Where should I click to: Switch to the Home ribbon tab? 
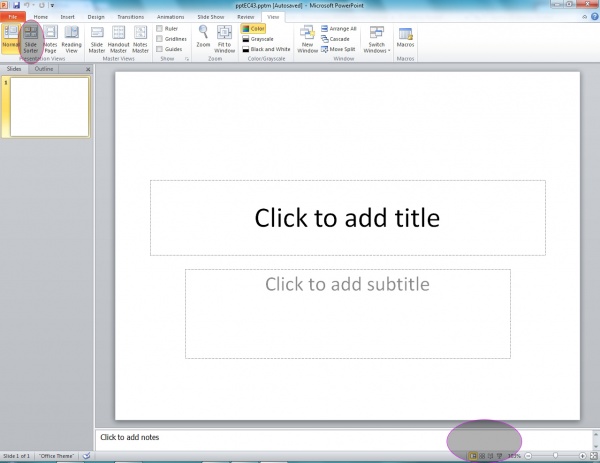[x=41, y=17]
